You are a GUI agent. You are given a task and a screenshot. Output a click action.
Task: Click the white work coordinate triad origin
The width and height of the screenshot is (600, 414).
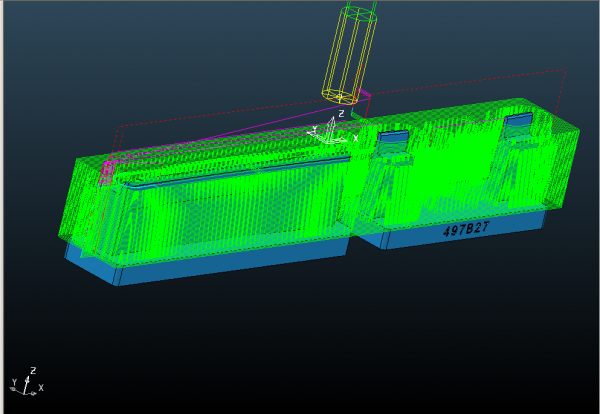tap(329, 138)
